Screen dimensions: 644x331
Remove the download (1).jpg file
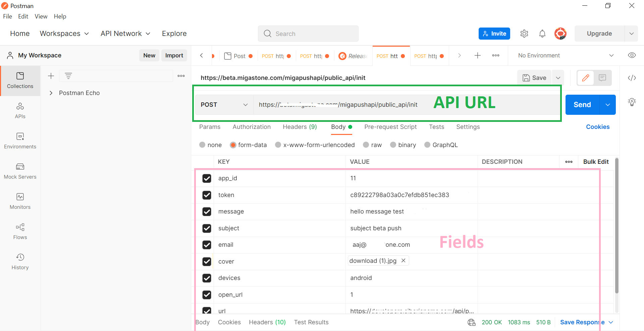404,261
